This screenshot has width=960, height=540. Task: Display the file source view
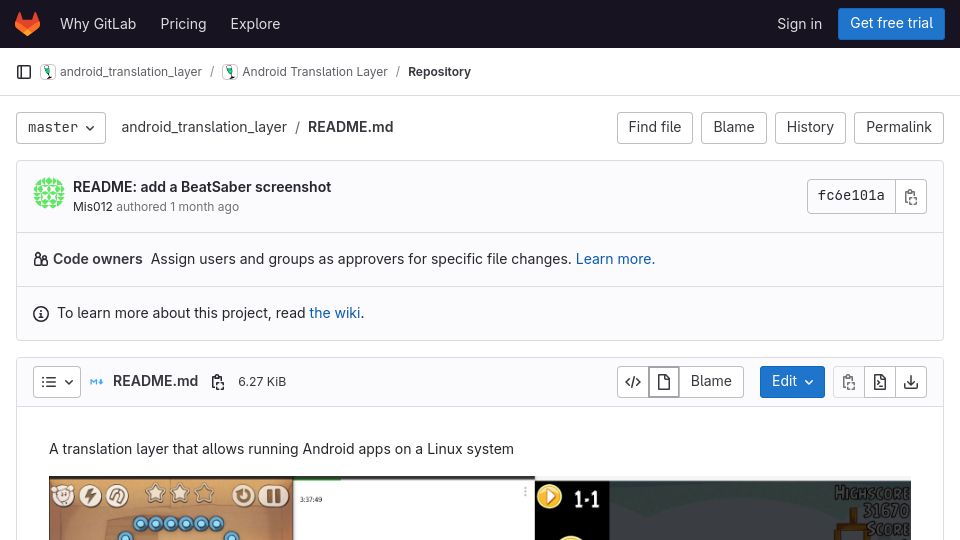[633, 382]
